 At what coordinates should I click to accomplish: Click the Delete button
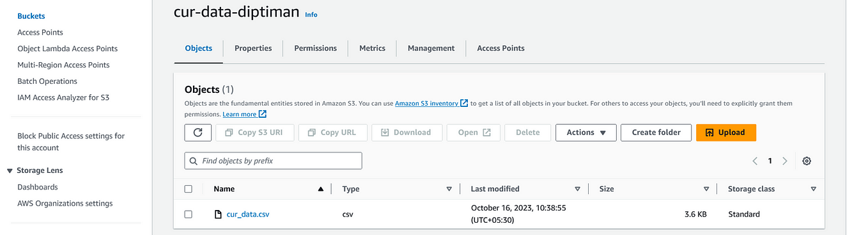click(x=528, y=133)
